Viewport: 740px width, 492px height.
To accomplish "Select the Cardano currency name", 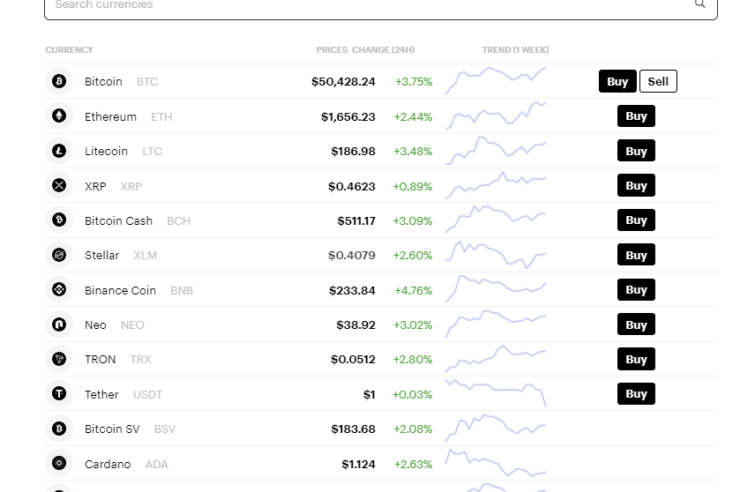I will pyautogui.click(x=108, y=464).
